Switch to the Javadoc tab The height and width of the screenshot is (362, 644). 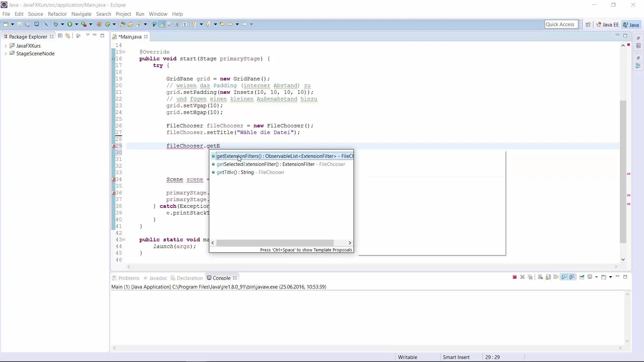[x=155, y=278]
